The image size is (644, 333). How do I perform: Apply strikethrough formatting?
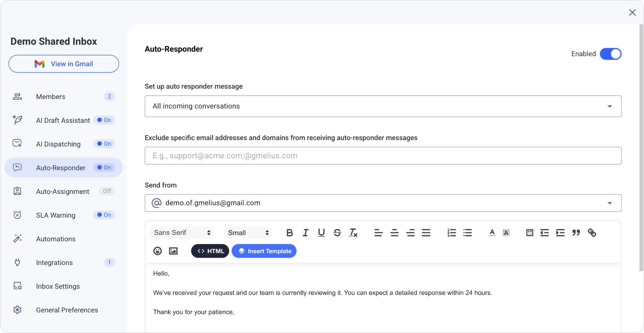(337, 233)
